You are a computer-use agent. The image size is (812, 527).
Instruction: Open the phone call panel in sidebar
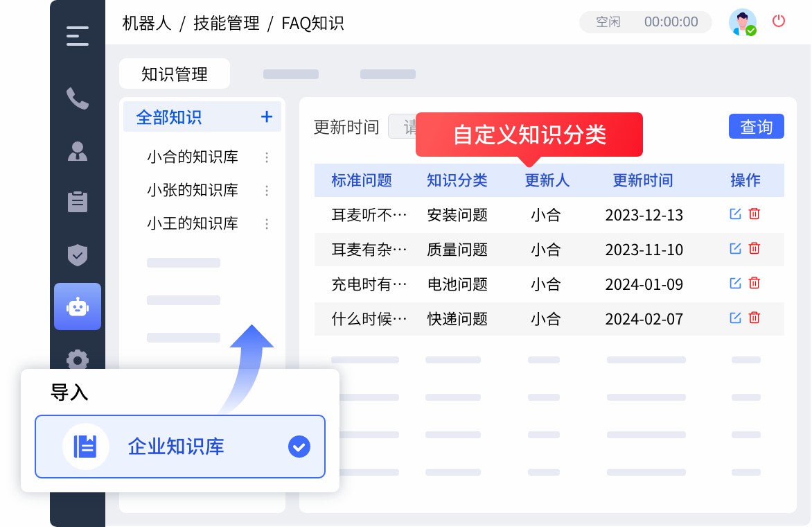pyautogui.click(x=77, y=99)
